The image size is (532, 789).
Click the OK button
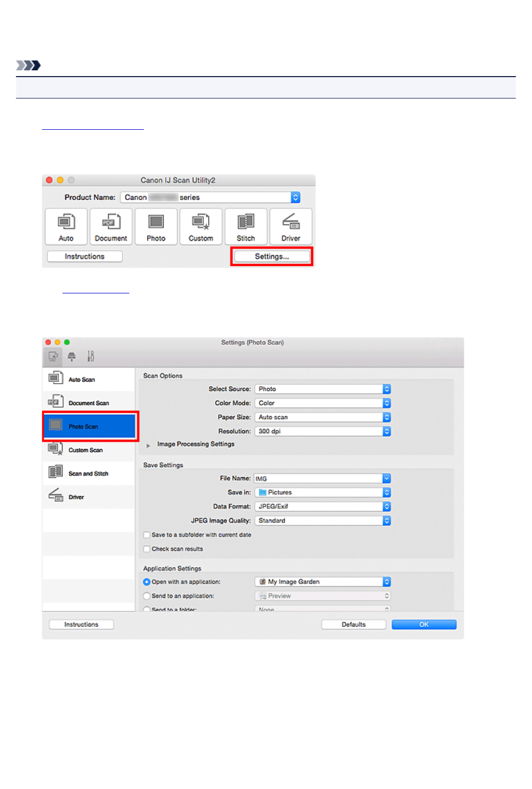pyautogui.click(x=424, y=624)
